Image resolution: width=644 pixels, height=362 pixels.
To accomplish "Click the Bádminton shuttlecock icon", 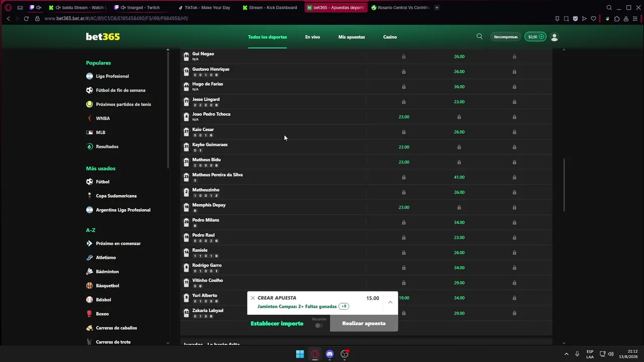I will tap(90, 271).
